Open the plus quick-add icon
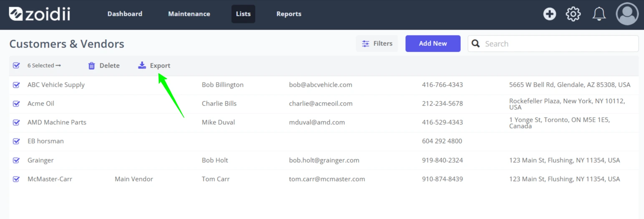Screen dimensions: 644x219 tap(549, 14)
